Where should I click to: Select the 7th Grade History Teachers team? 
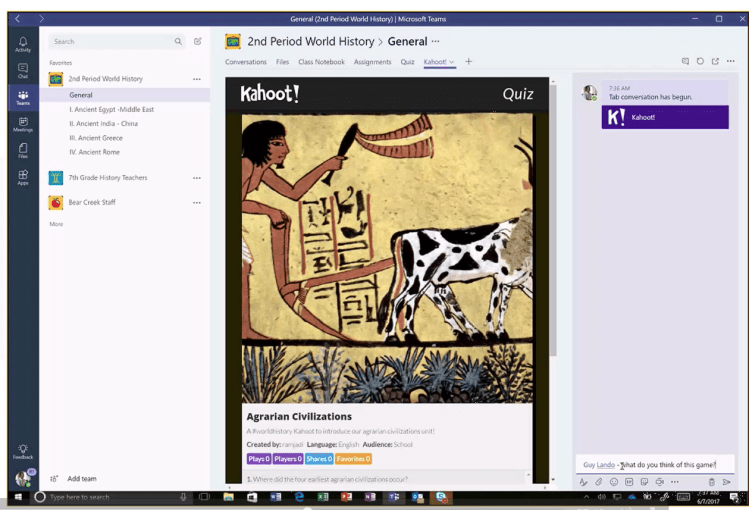pyautogui.click(x=107, y=178)
